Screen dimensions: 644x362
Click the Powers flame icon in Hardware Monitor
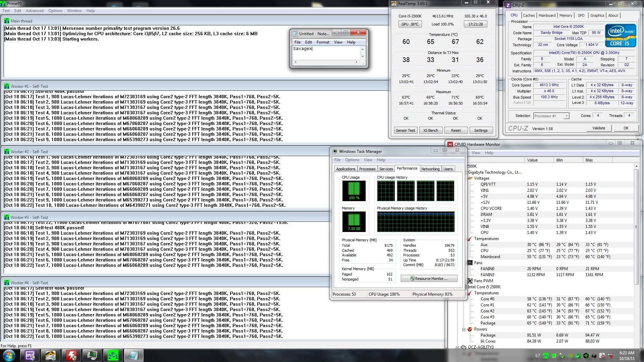click(x=470, y=329)
